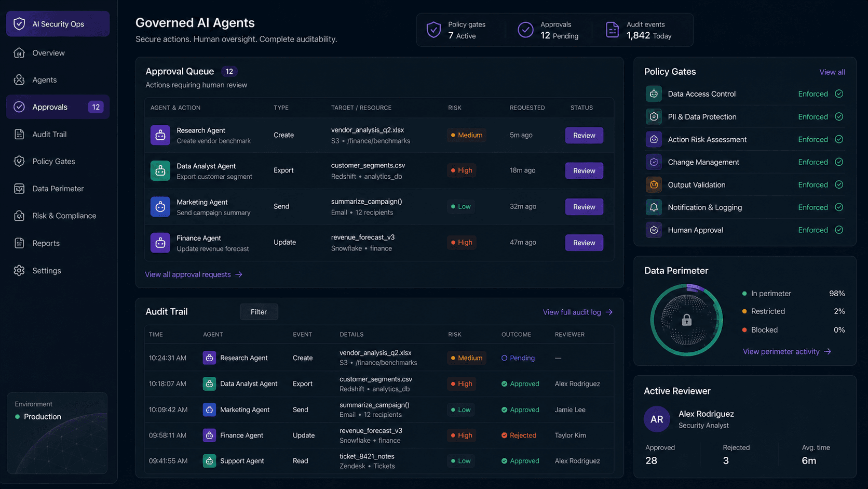Click the Restricted 2% legend row
868x489 pixels.
click(793, 311)
